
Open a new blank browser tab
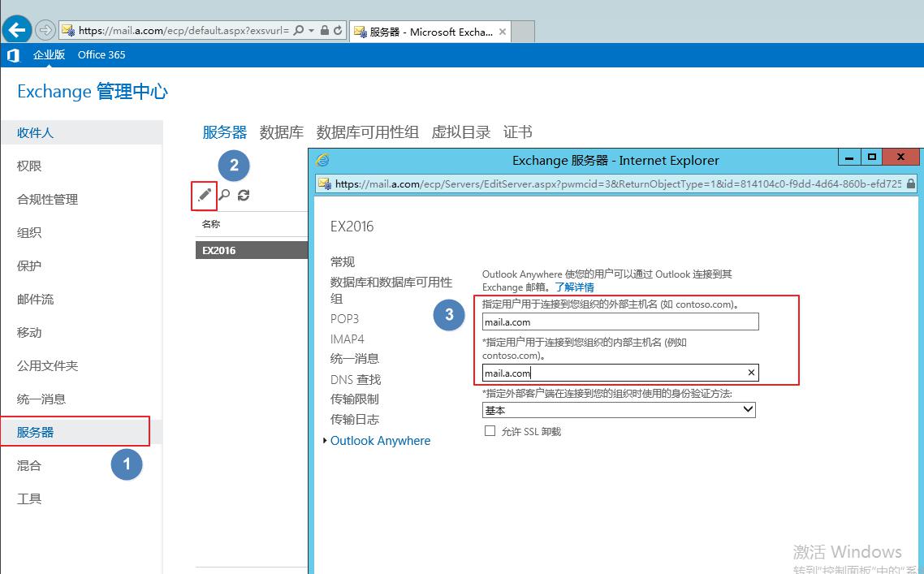[x=523, y=32]
